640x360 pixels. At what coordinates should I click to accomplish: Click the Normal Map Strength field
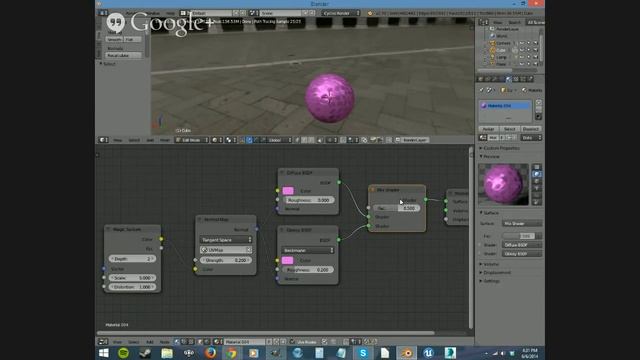click(226, 260)
